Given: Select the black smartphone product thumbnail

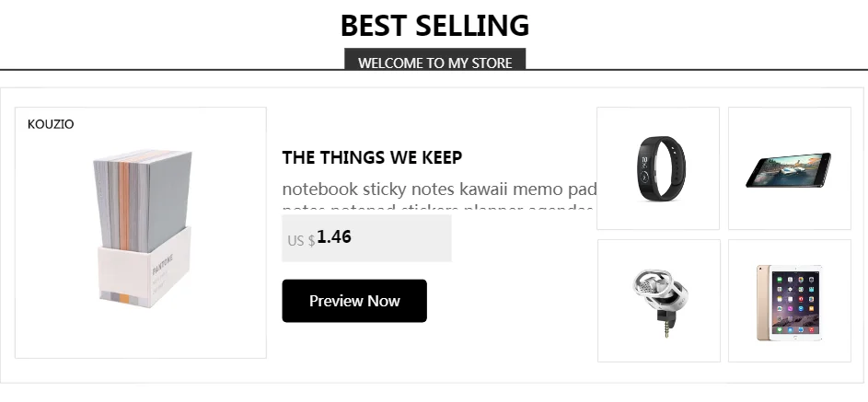Looking at the screenshot, I should pyautogui.click(x=790, y=168).
